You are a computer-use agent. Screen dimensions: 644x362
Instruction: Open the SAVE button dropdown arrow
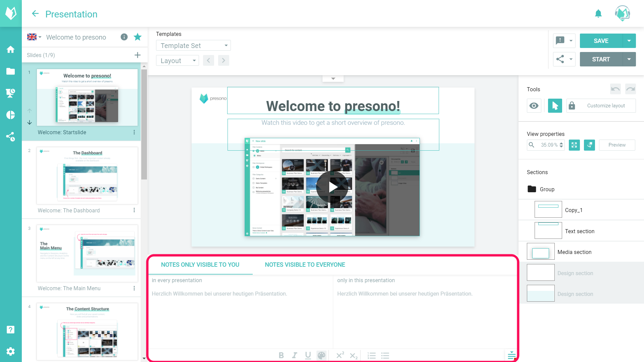tap(629, 41)
